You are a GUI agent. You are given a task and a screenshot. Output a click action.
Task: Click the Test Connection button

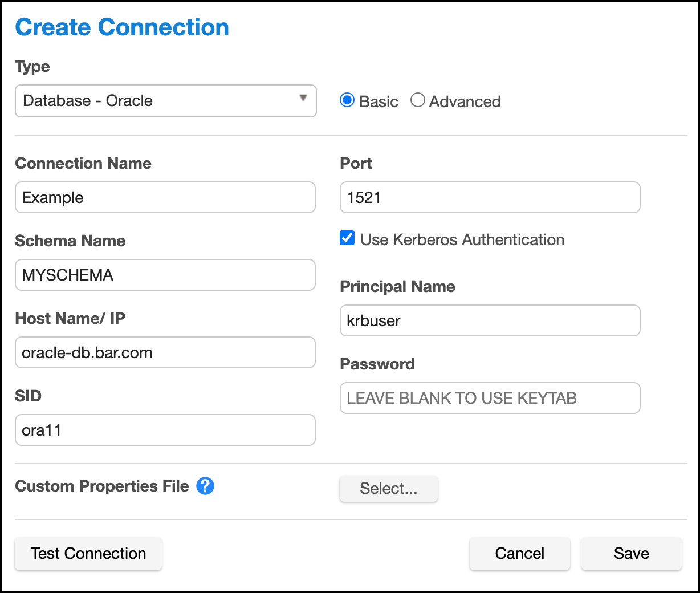pyautogui.click(x=88, y=553)
